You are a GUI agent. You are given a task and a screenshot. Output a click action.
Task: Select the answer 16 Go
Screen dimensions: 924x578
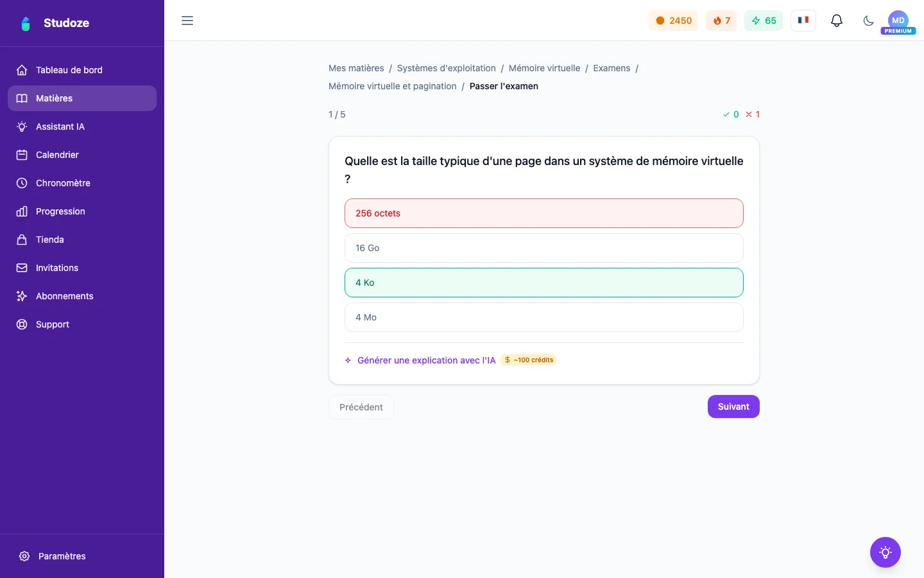pyautogui.click(x=544, y=248)
